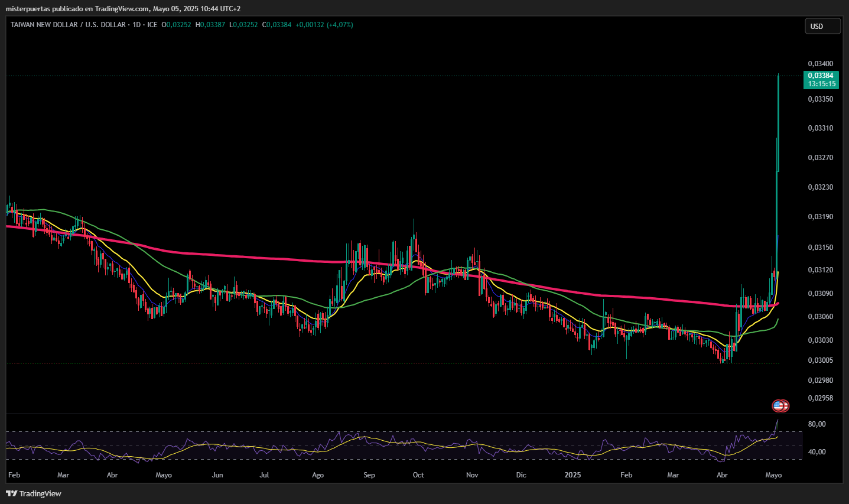Click the bar countdown 13:15:15
849x504 pixels.
(822, 84)
